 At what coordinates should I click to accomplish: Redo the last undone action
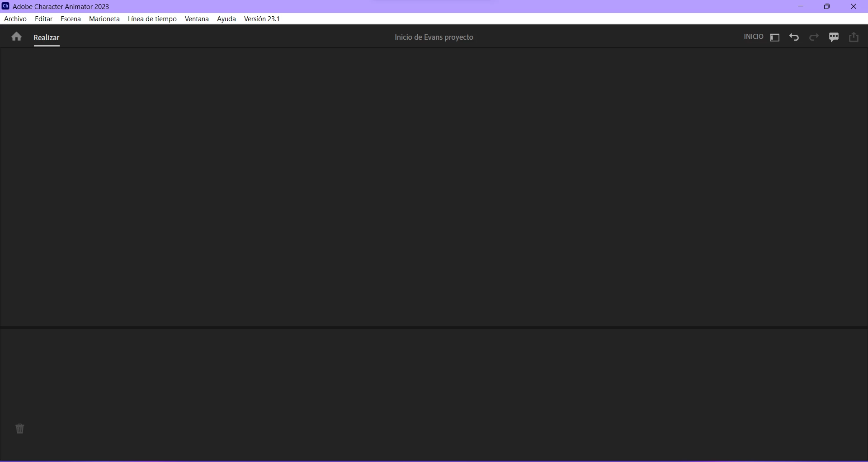(814, 37)
